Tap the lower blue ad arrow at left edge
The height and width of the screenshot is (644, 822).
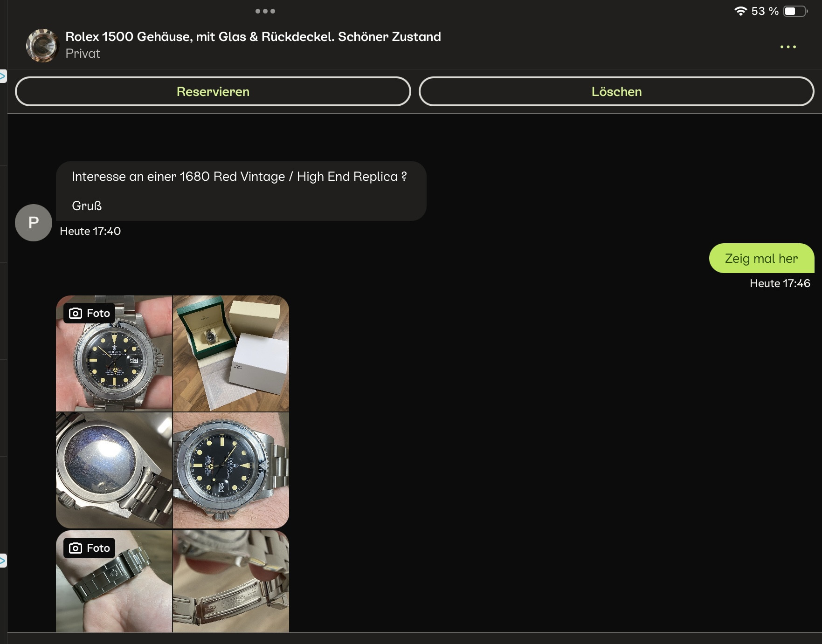coord(3,561)
